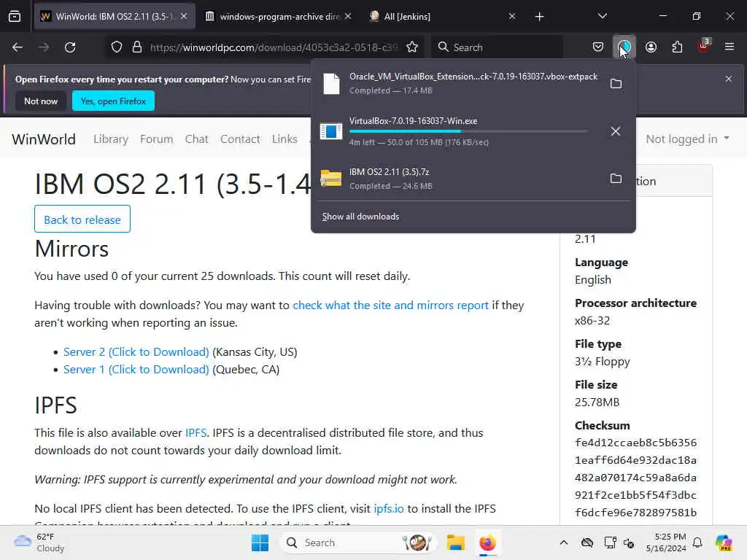Cancel VirtualBox installer download
This screenshot has height=560, width=747.
click(616, 131)
